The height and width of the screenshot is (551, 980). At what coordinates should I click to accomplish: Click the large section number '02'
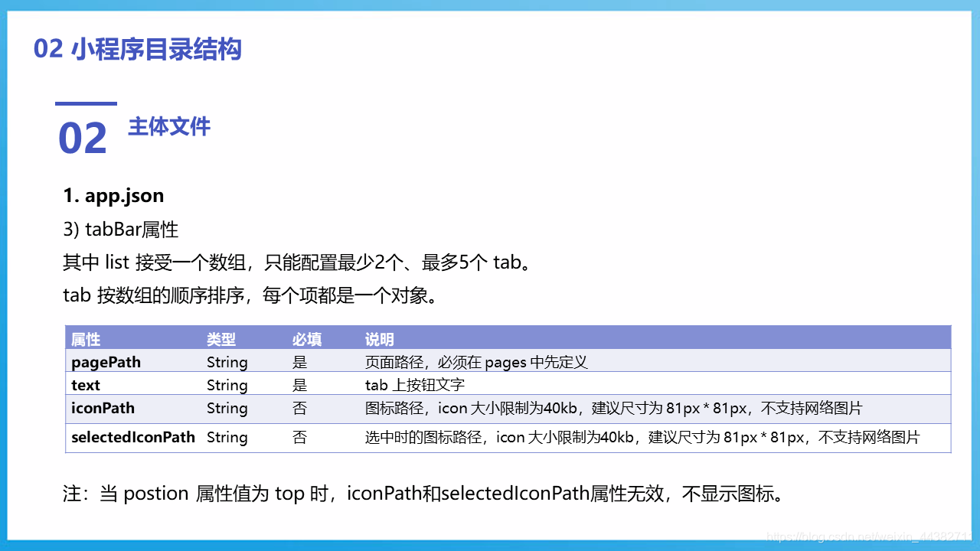pos(83,139)
